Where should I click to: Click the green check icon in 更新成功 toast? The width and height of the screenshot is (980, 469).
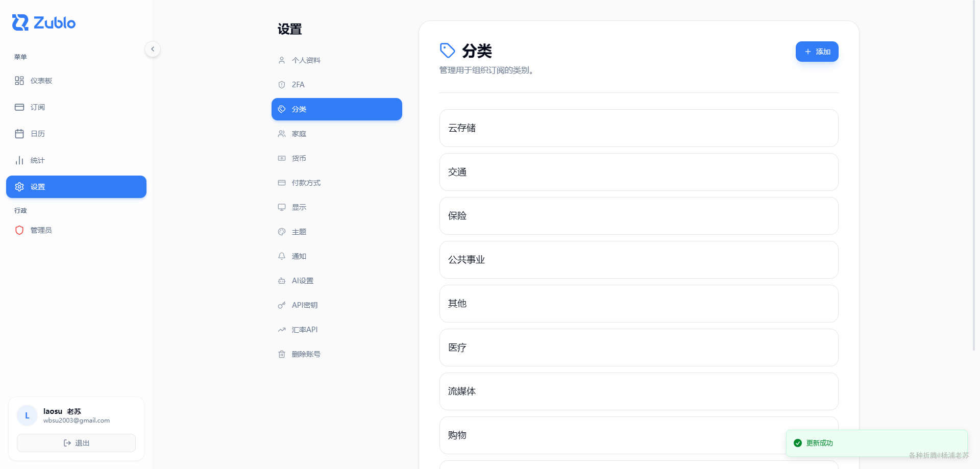(x=798, y=443)
